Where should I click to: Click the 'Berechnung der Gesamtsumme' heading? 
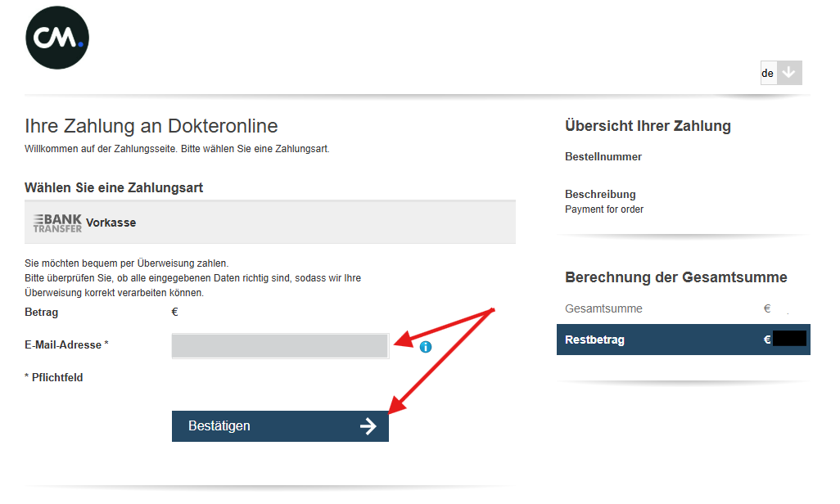676,277
